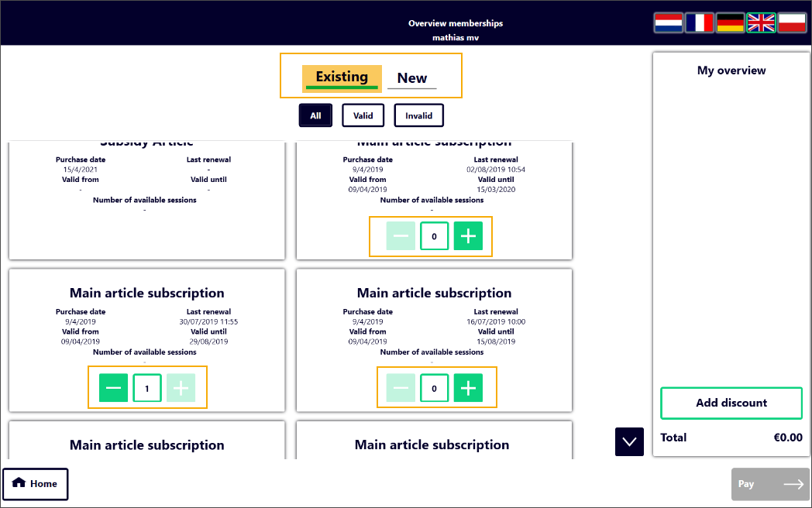
Task: Click quantity field on subscription valid until 15/08/2019
Action: tap(434, 388)
